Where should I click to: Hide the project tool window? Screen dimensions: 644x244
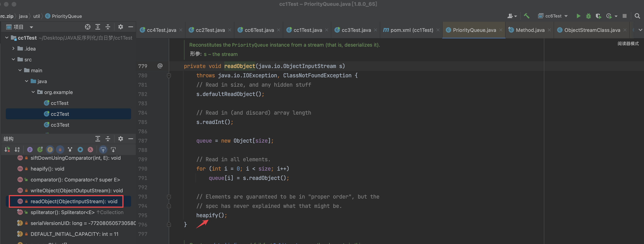(131, 27)
